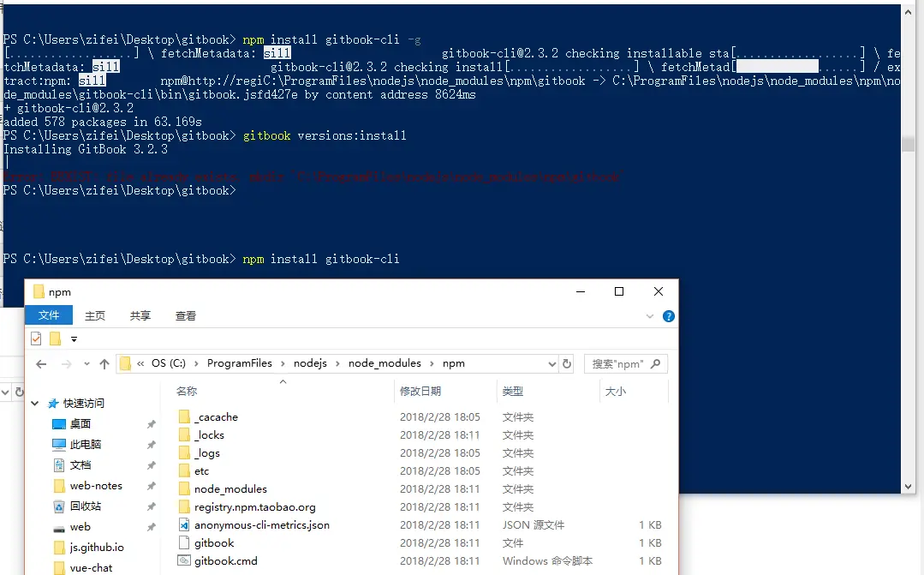Screen dimensions: 924x575
Task: Sort files by the 修改日期 column header
Action: pyautogui.click(x=420, y=391)
